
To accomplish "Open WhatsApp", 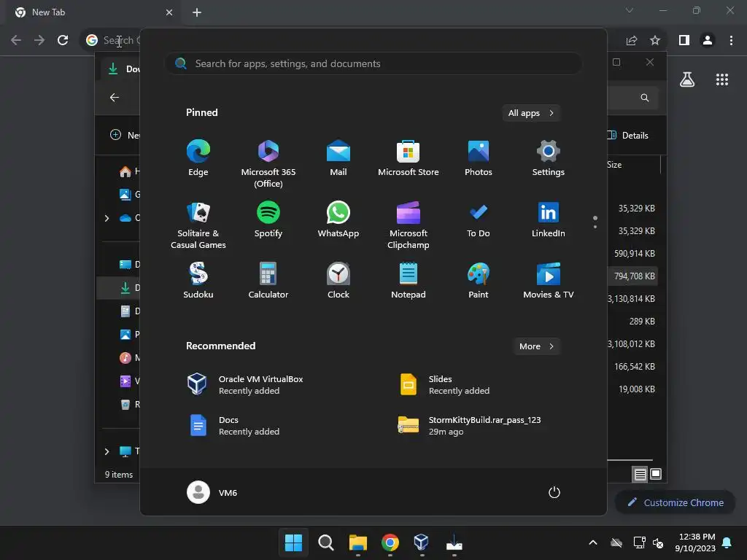I will click(338, 219).
